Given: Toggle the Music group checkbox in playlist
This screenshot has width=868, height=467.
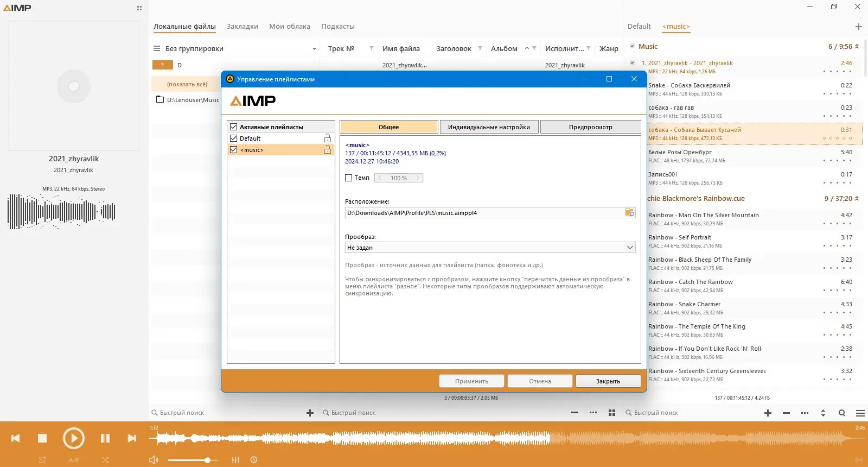Looking at the screenshot, I should [x=632, y=46].
